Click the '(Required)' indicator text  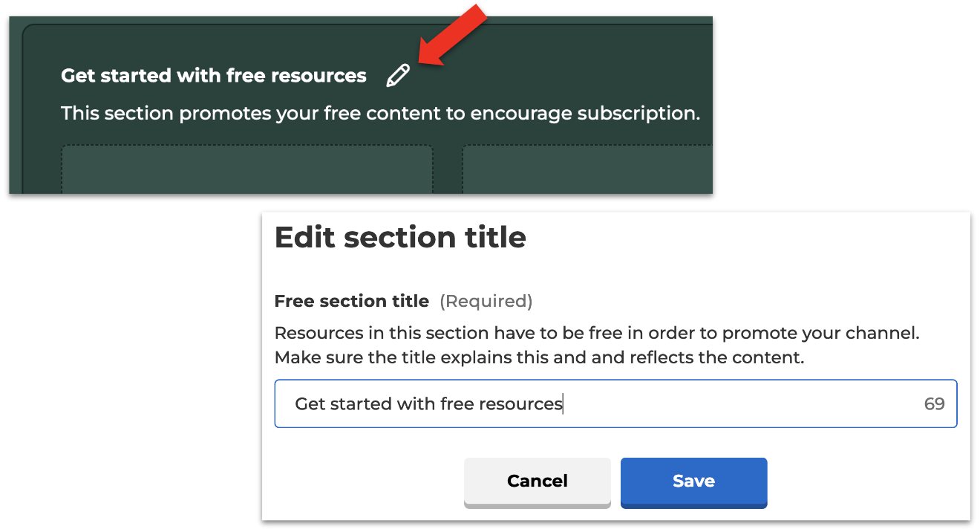pyautogui.click(x=486, y=301)
